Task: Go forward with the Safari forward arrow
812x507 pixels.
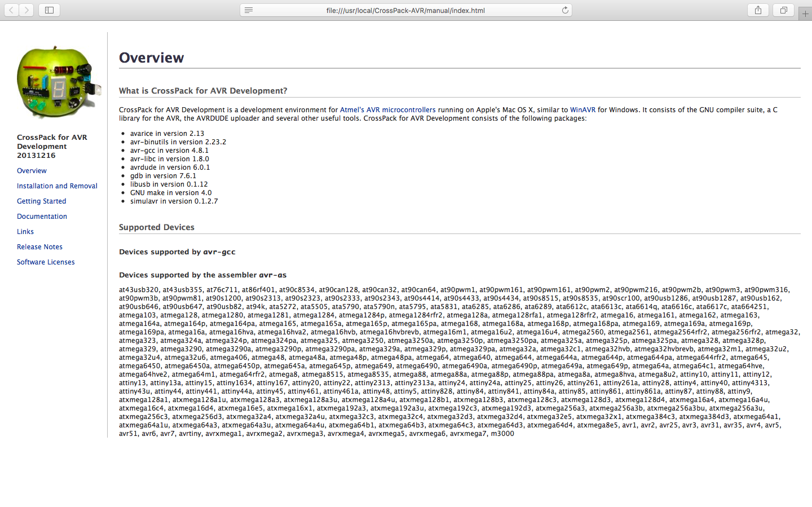Action: [27, 10]
